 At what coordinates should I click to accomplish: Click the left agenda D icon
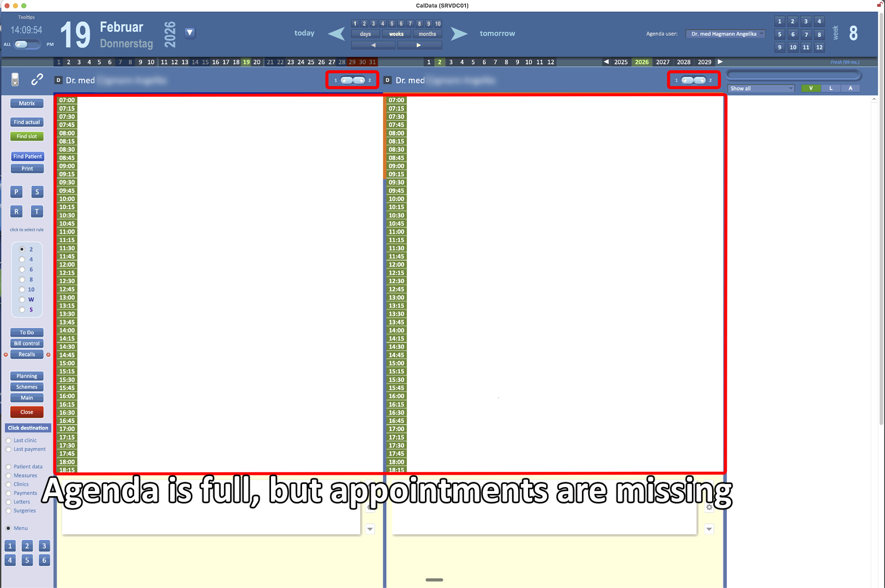(x=58, y=80)
